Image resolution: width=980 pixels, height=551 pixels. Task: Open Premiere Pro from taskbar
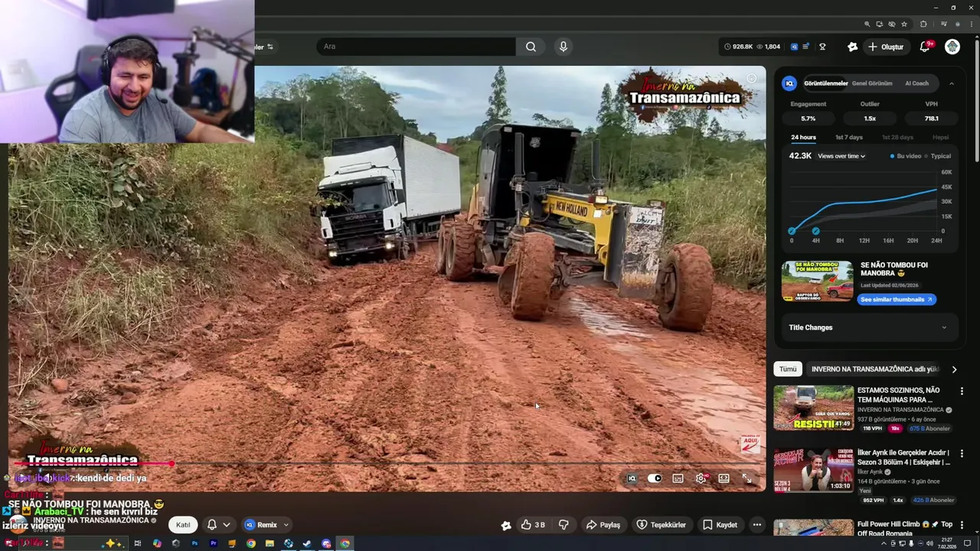pyautogui.click(x=213, y=543)
